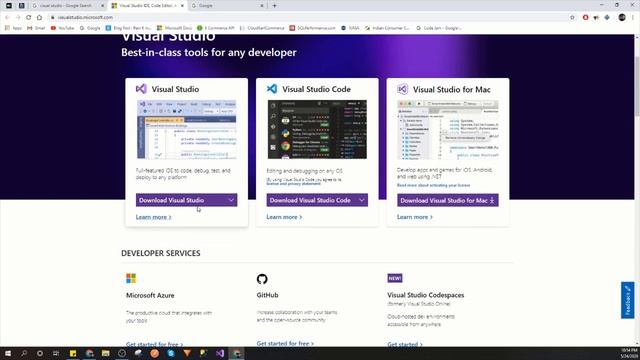
Task: Open the CloudKartCommerce bookmark
Action: pos(262,28)
